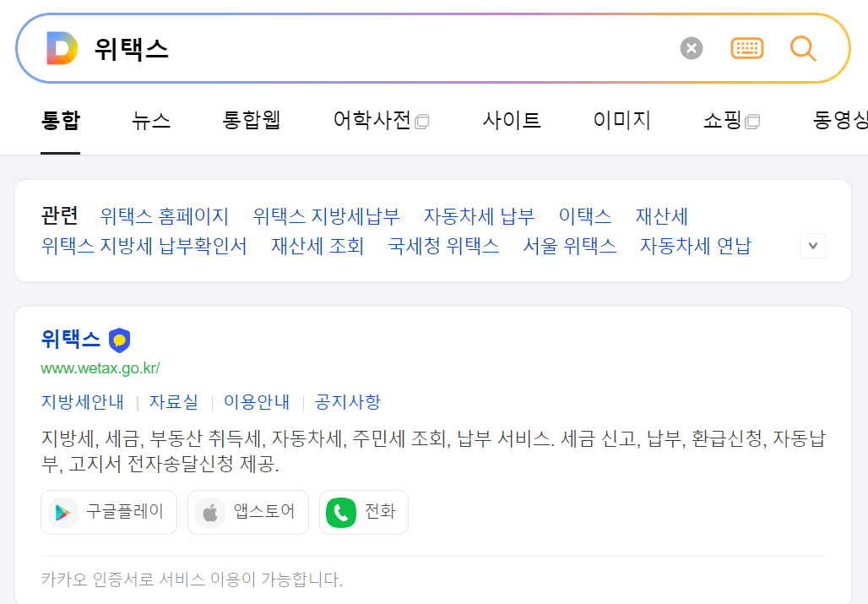Expand the related searches list
The width and height of the screenshot is (868, 604).
[x=812, y=245]
